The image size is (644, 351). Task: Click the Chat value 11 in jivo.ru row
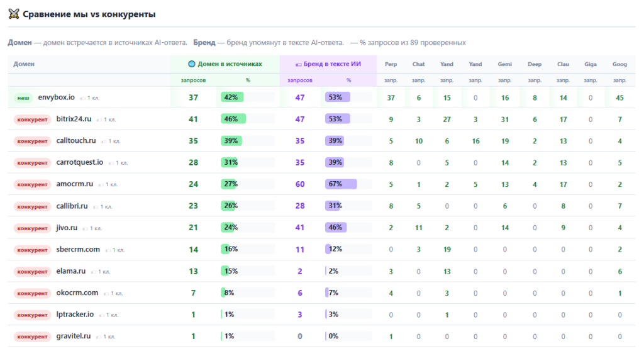[x=418, y=228]
